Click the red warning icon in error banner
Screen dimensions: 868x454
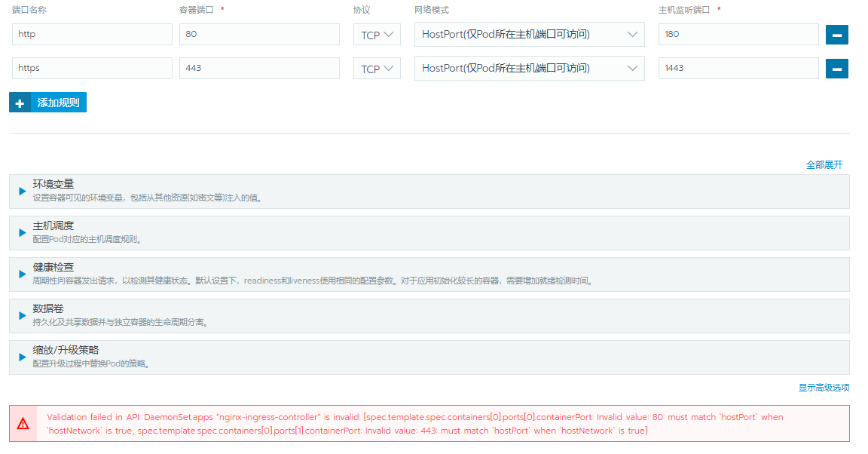(x=23, y=424)
